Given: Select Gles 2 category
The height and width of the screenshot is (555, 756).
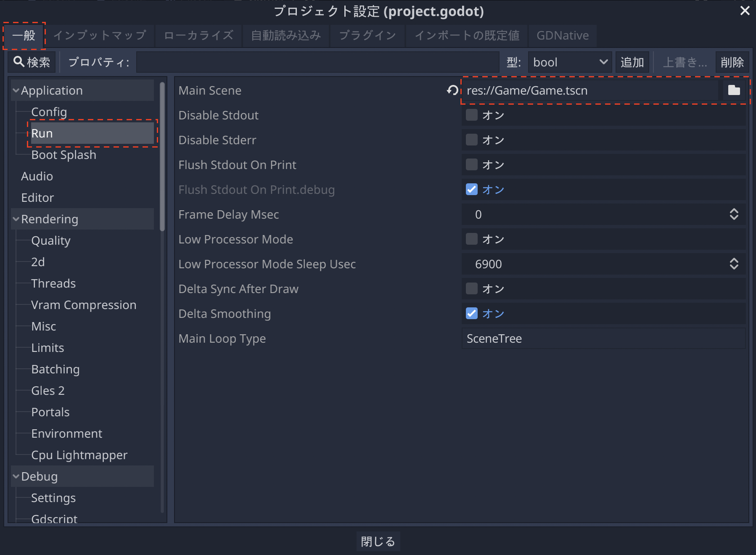Looking at the screenshot, I should (x=48, y=391).
